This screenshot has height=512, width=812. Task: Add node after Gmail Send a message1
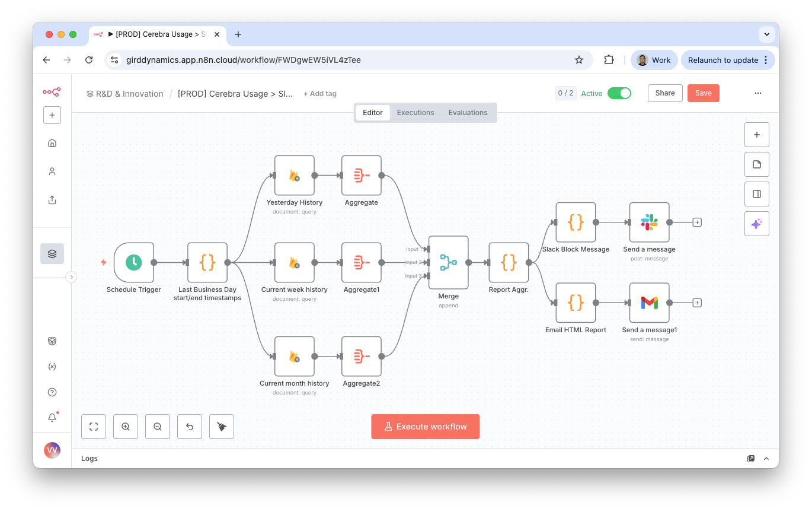point(697,303)
